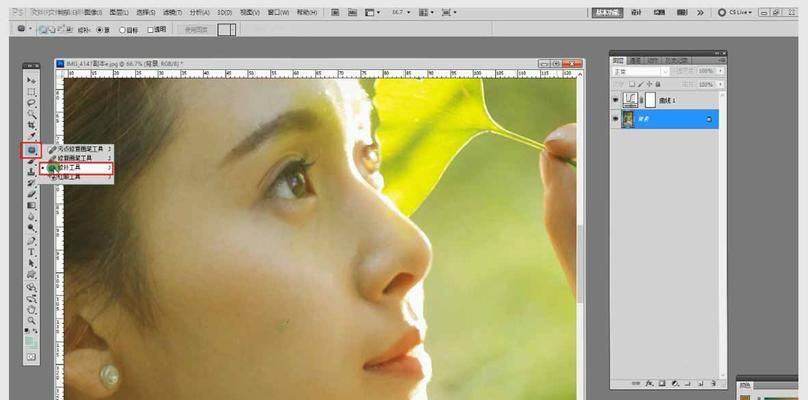
Task: Open the layer fill slider arrow
Action: coord(720,85)
